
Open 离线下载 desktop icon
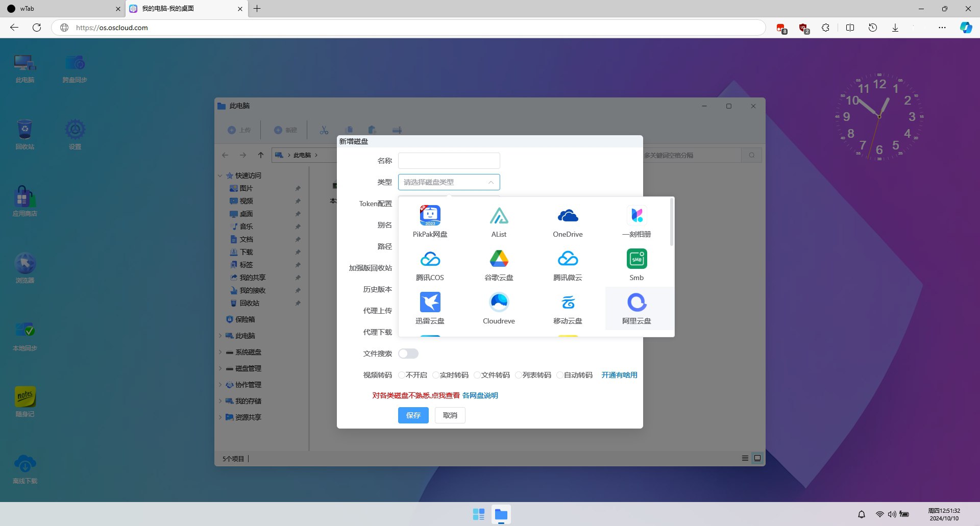pyautogui.click(x=24, y=469)
